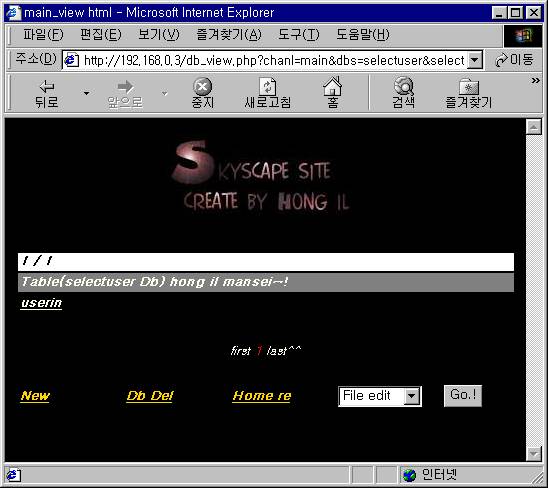548x488 pixels.
Task: Click the address bar URL field
Action: (x=274, y=60)
